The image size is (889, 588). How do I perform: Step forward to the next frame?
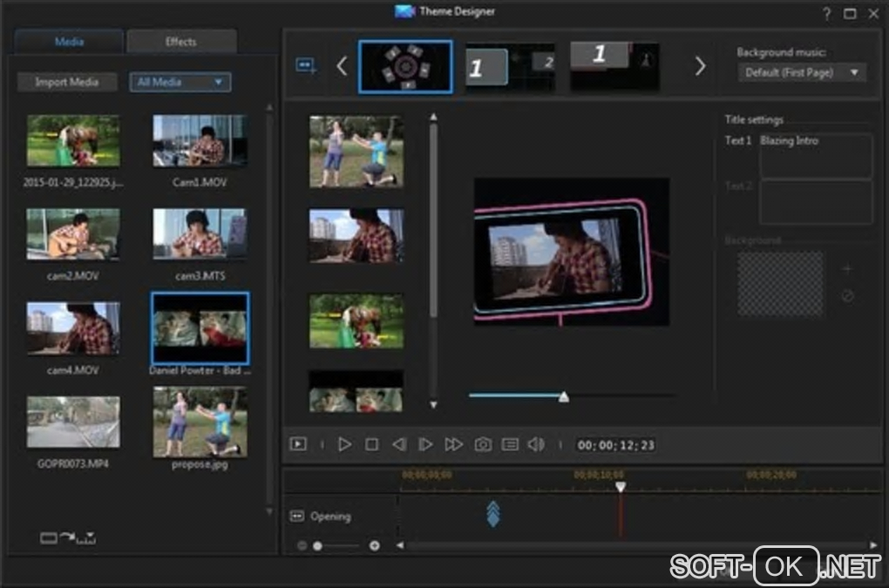[425, 444]
